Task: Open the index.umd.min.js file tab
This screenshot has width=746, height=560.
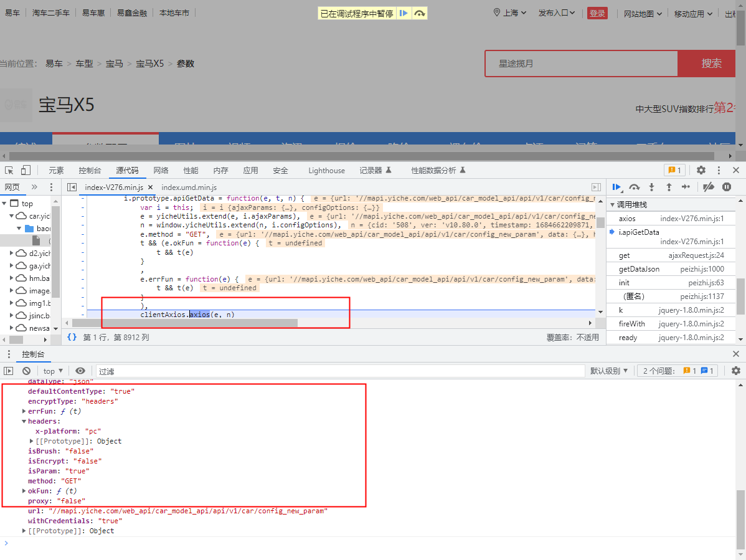Action: [189, 187]
